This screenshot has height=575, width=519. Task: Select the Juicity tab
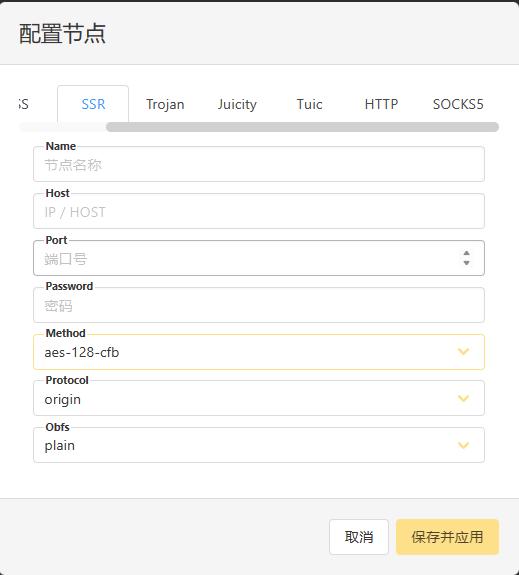pyautogui.click(x=237, y=104)
